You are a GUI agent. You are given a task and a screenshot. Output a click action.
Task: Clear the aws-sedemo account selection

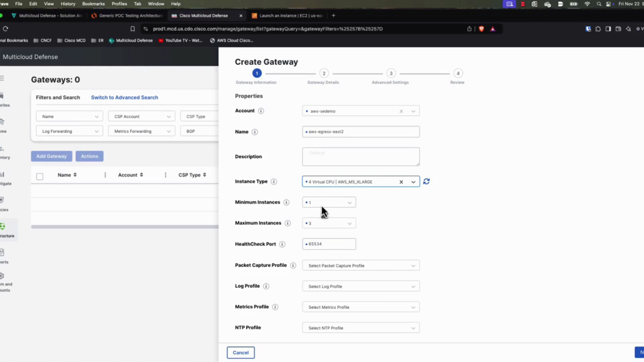(401, 111)
